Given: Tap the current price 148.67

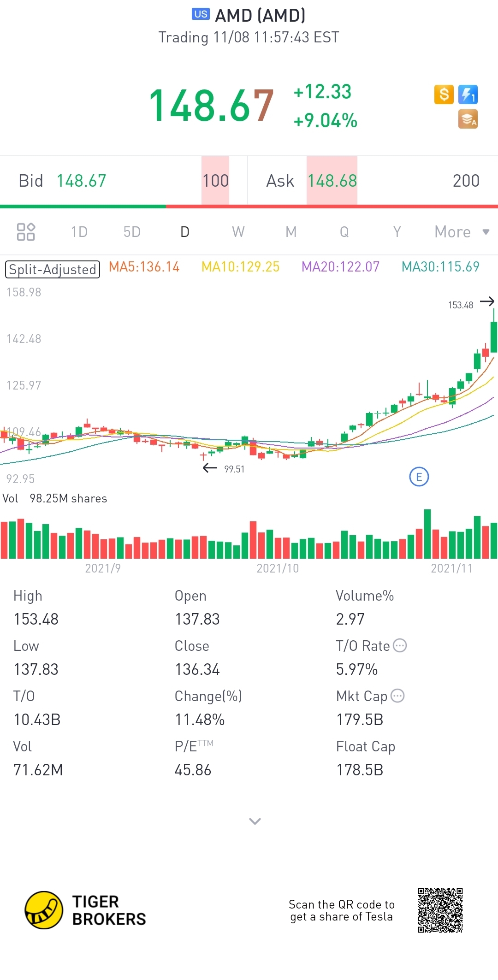Looking at the screenshot, I should tap(212, 106).
